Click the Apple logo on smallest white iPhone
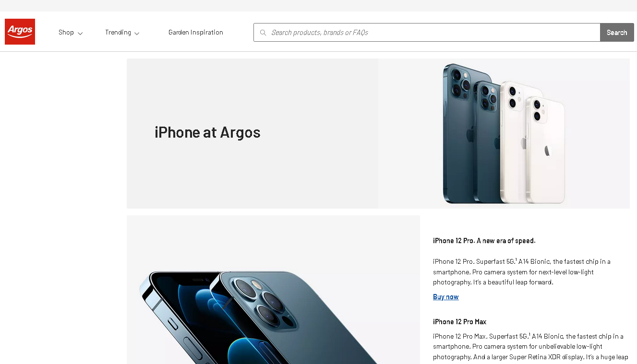 tap(547, 151)
